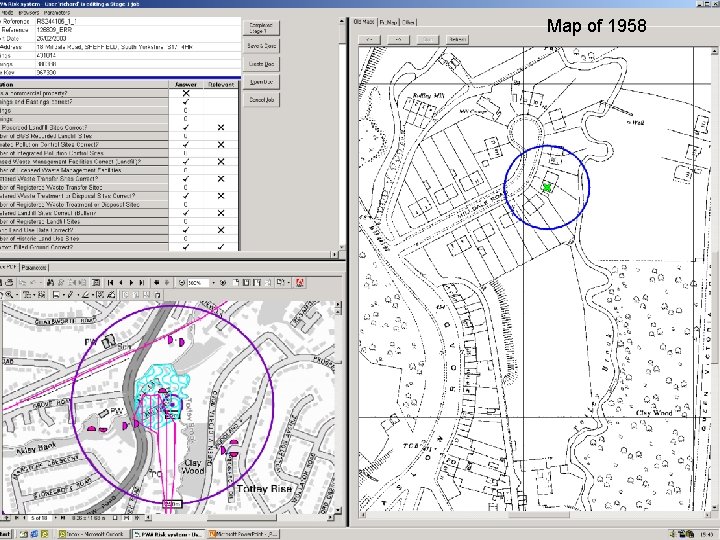This screenshot has height=540, width=720.
Task: Click the second navigation arrow button above old map
Action: pos(399,39)
